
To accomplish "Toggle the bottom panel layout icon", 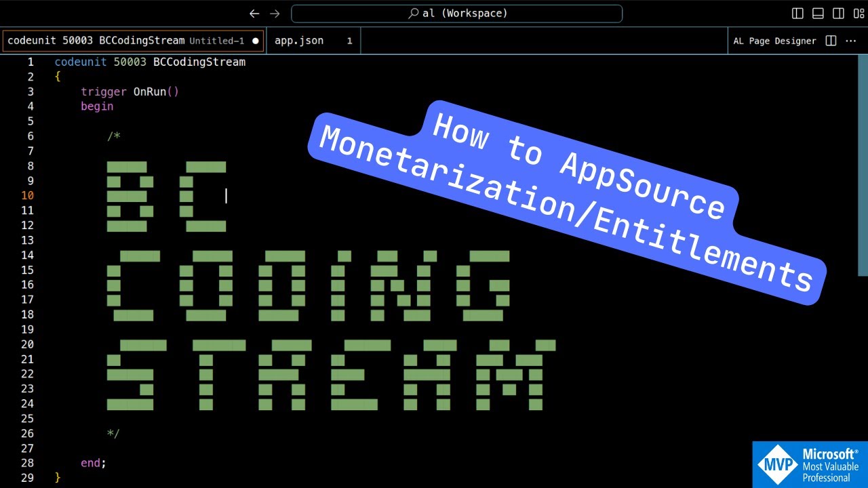I will 818,14.
